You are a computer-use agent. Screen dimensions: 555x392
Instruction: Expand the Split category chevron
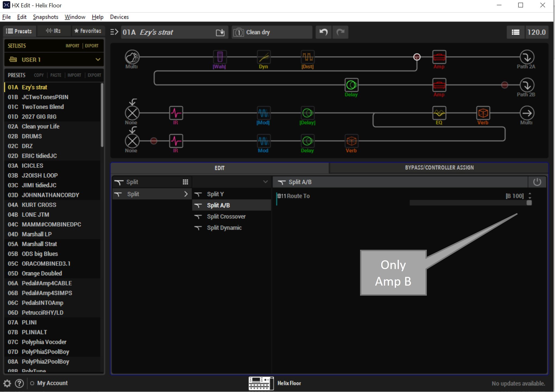[186, 194]
